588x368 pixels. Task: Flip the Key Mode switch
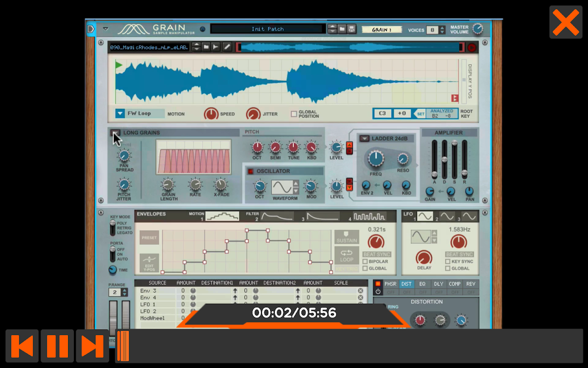click(113, 228)
